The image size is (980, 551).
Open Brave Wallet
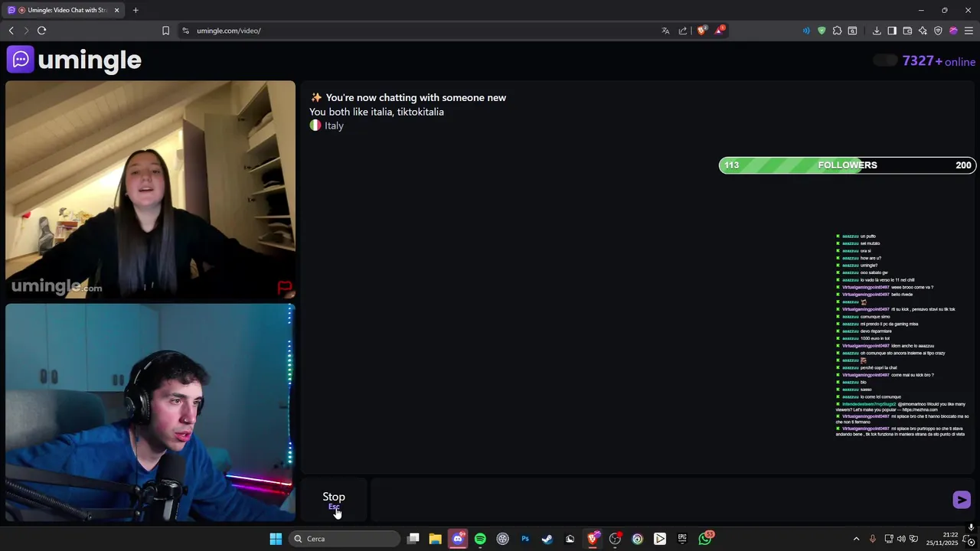click(907, 31)
